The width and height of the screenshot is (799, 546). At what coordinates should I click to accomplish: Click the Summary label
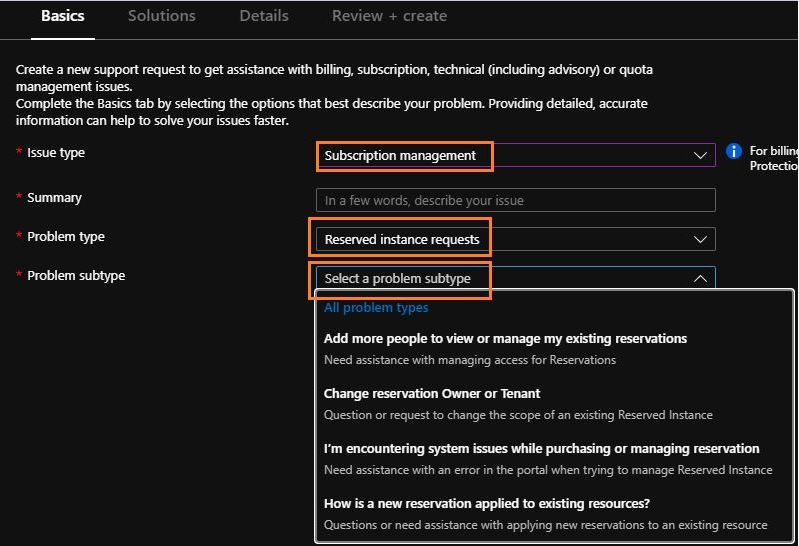click(x=54, y=197)
